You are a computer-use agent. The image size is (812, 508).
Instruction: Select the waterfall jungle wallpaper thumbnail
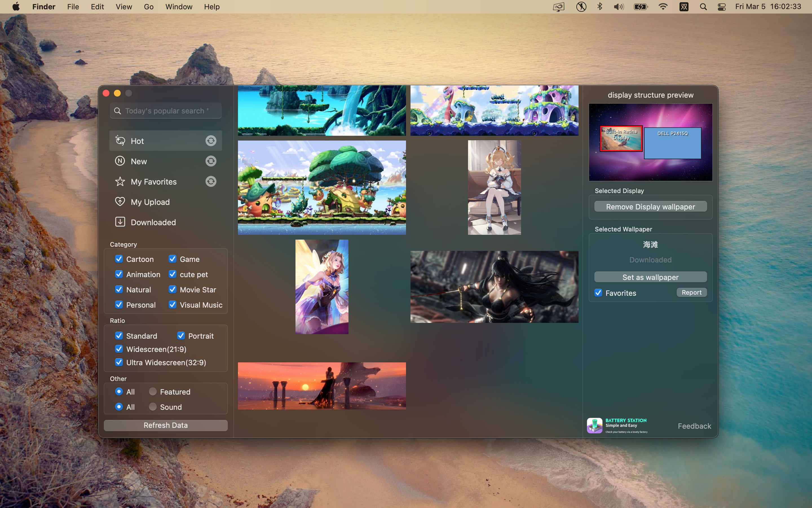coord(322,111)
